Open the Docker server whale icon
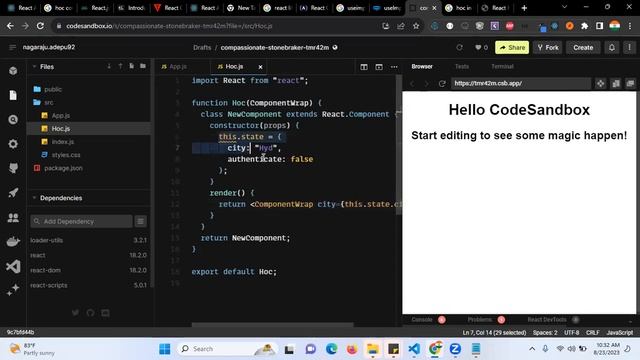 [13, 242]
